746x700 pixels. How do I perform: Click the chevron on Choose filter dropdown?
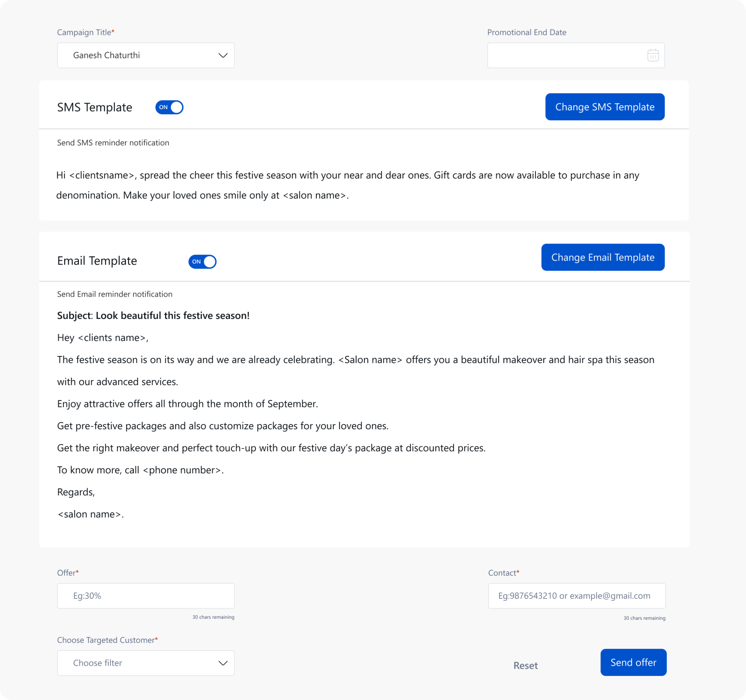point(223,663)
